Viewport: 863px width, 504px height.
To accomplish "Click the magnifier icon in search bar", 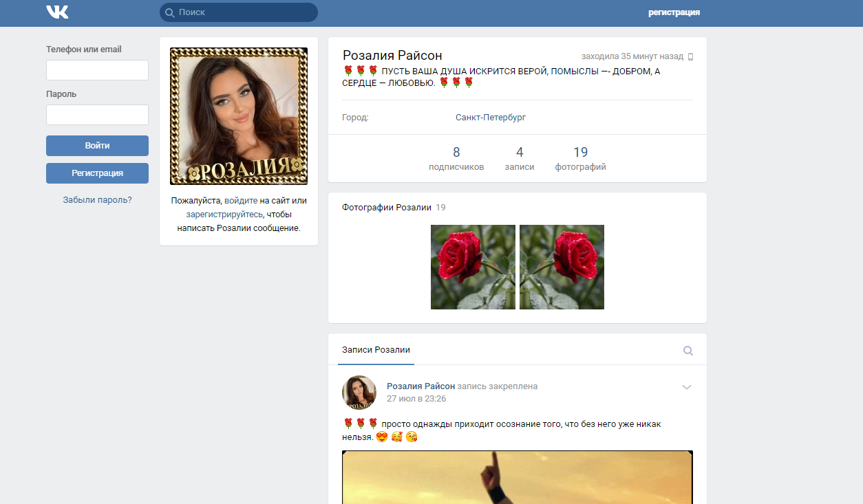I will (x=169, y=12).
